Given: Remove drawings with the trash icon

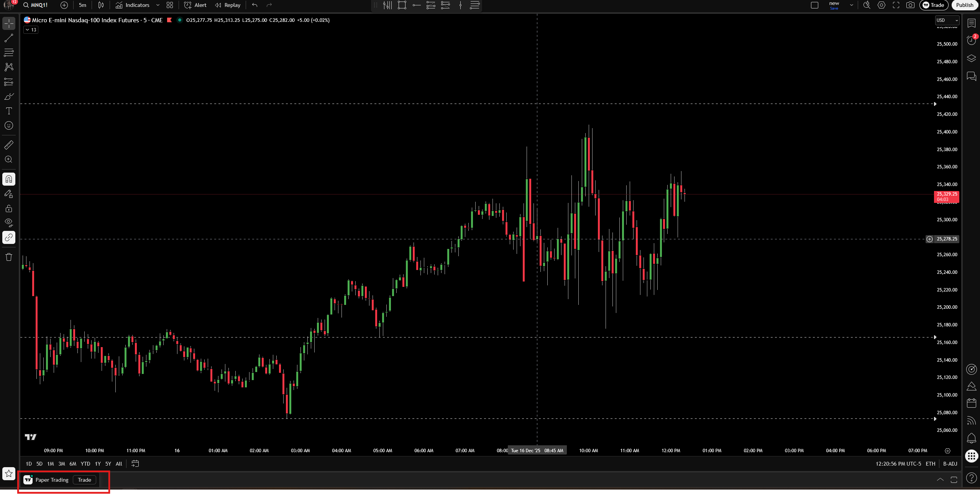Looking at the screenshot, I should point(8,257).
